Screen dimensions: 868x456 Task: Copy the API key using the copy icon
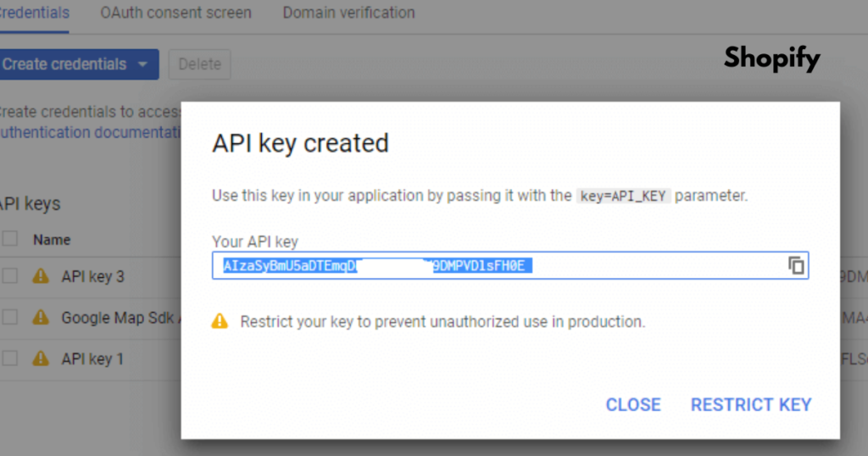(796, 265)
